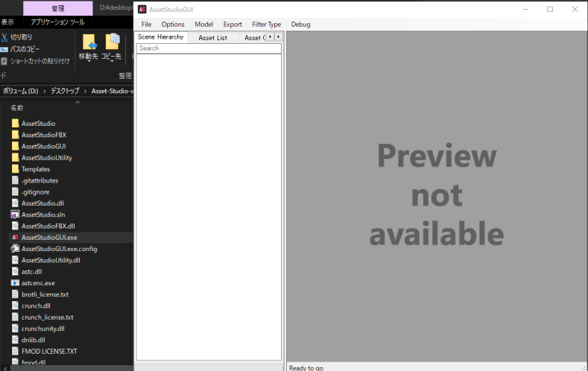Select FMOD LICENSE.TXT in the file list
588x371 pixels.
pos(49,351)
